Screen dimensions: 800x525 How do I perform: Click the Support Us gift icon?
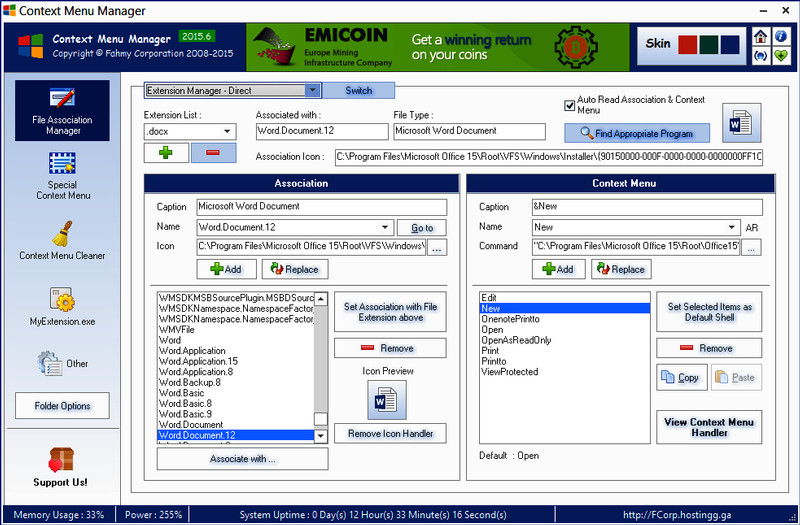tap(61, 459)
